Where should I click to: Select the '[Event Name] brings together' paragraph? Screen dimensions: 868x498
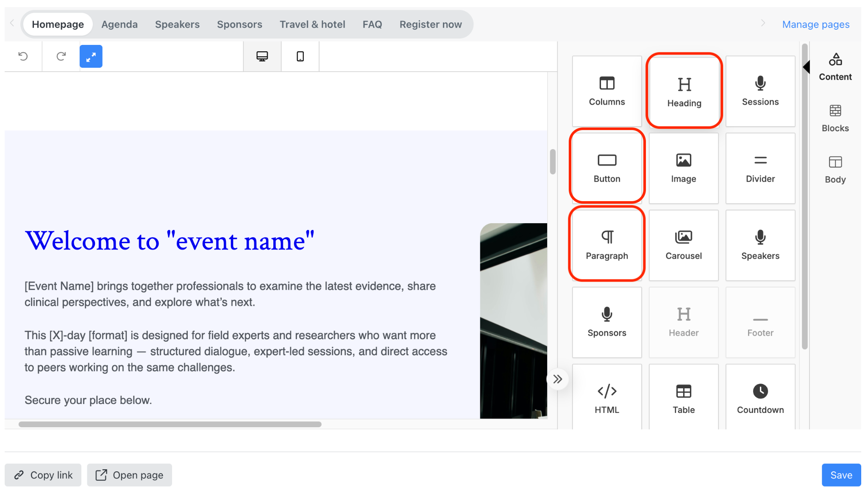coord(230,294)
